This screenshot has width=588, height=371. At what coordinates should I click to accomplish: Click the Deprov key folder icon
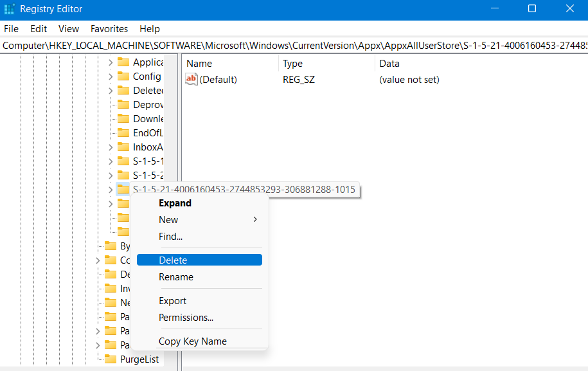coord(123,105)
